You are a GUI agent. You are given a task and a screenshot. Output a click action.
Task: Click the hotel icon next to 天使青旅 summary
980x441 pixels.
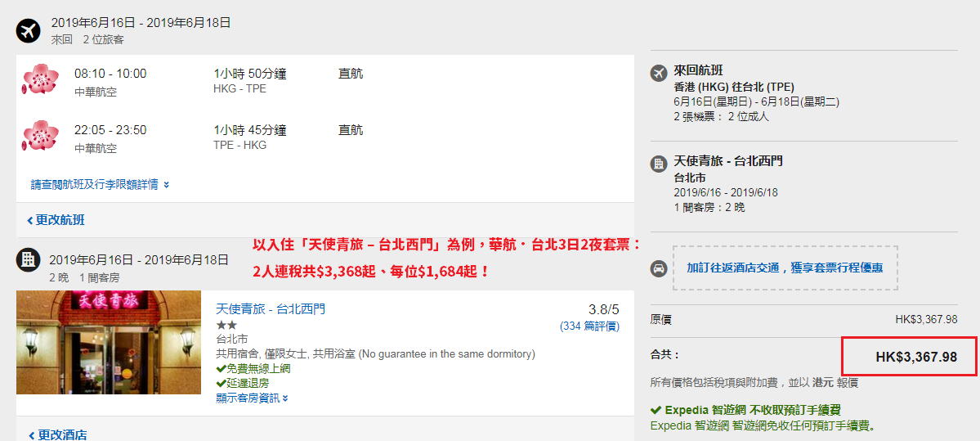659,164
